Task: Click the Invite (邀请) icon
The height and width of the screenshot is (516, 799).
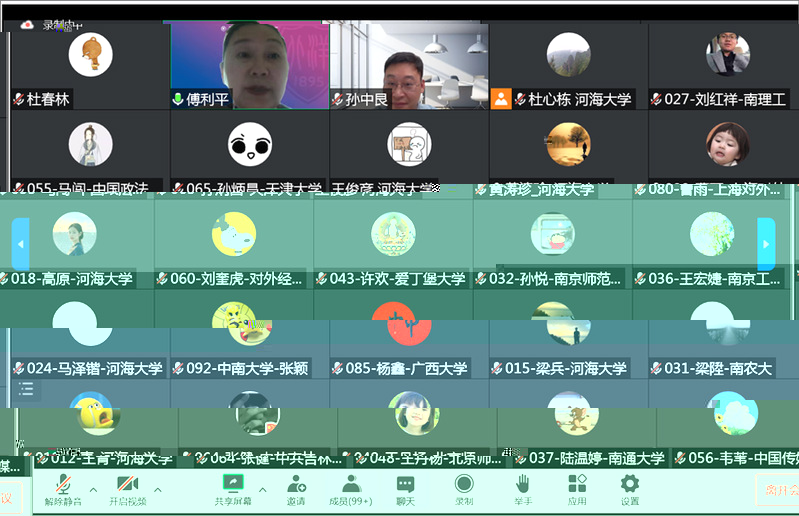Action: pyautogui.click(x=296, y=487)
